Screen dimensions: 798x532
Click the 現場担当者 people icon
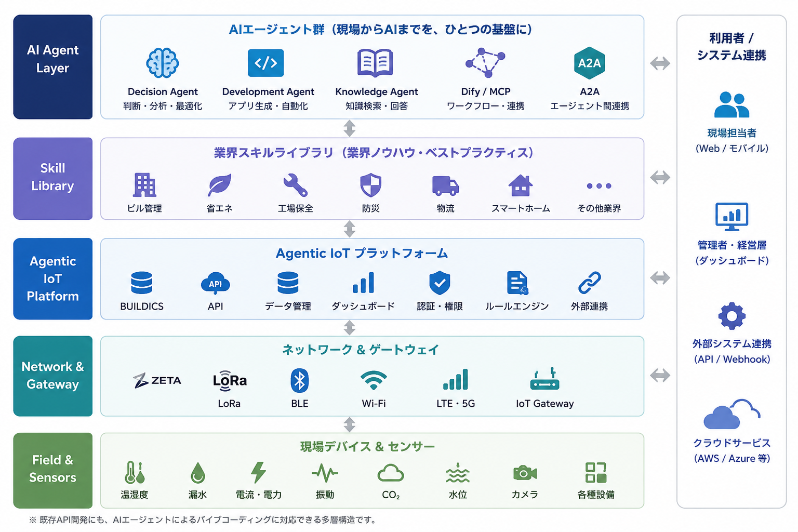[x=731, y=104]
